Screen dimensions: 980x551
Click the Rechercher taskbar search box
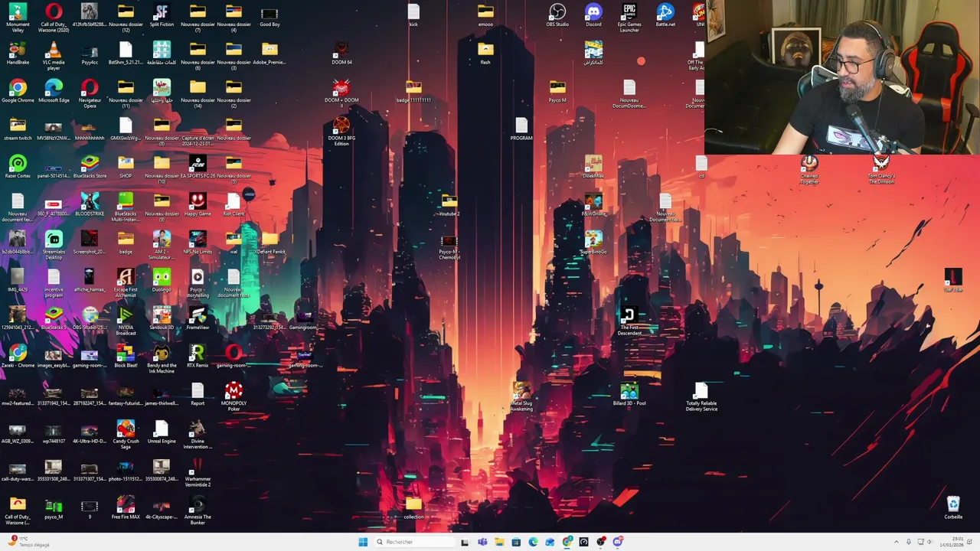[x=413, y=542]
